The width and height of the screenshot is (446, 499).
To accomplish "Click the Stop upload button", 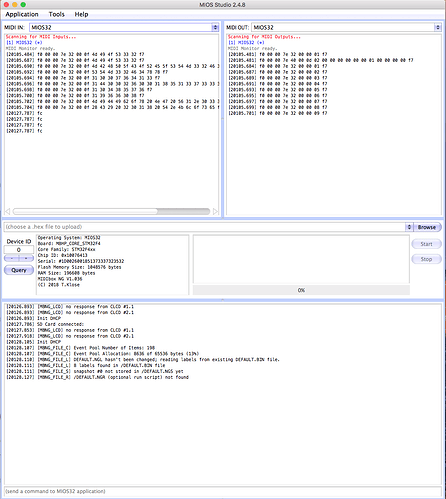I will (x=426, y=259).
